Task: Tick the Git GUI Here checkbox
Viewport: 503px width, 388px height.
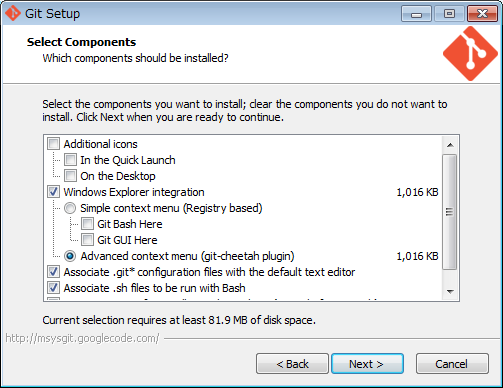Action: point(87,240)
